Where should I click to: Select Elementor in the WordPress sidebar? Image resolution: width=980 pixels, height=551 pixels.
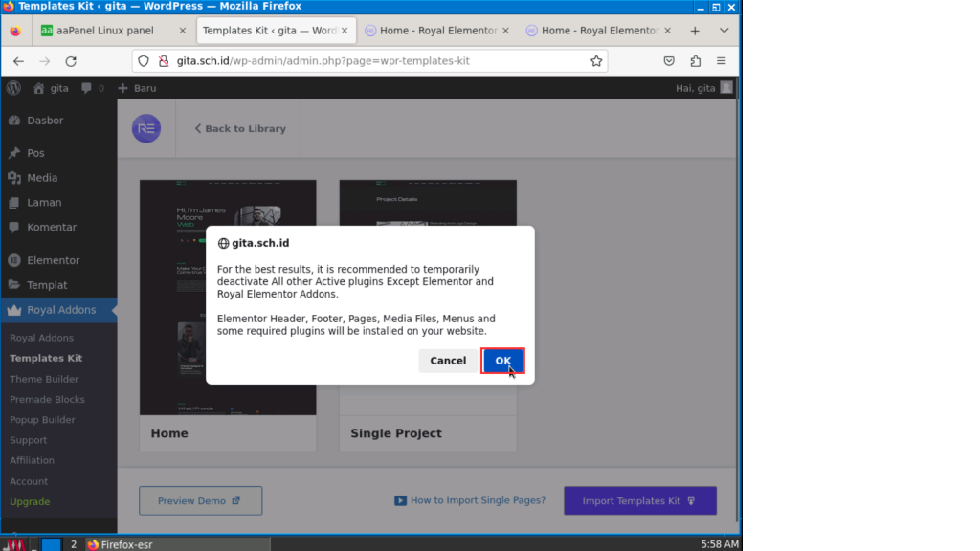pyautogui.click(x=53, y=260)
